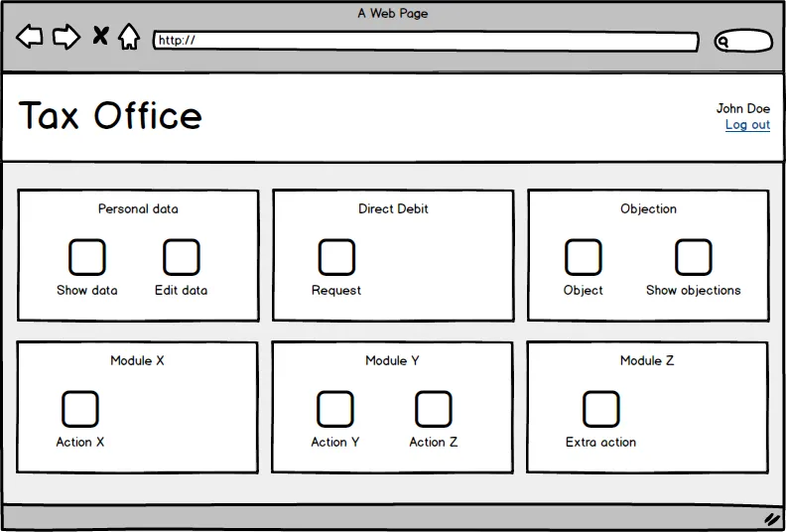Click the Extra action label

point(601,443)
